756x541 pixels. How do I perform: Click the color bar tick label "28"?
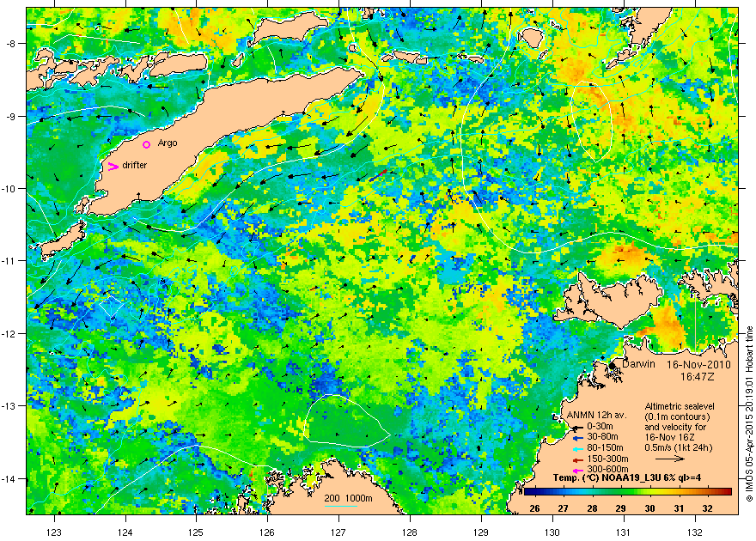[592, 508]
